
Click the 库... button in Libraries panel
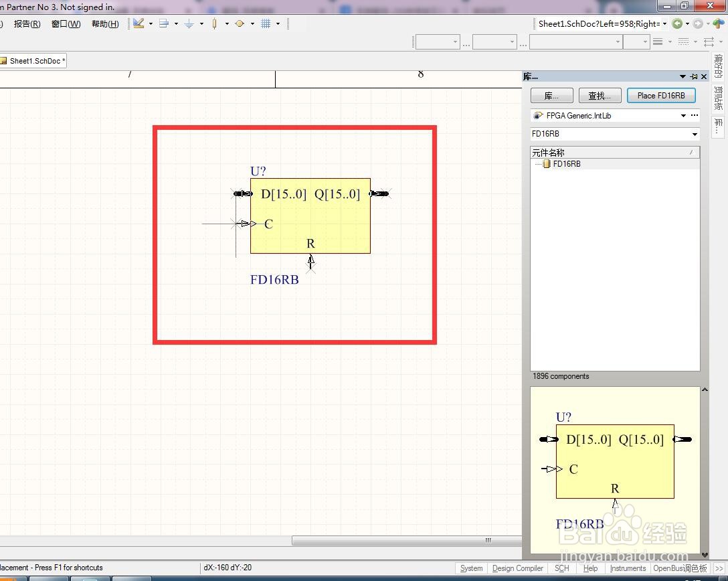point(551,96)
